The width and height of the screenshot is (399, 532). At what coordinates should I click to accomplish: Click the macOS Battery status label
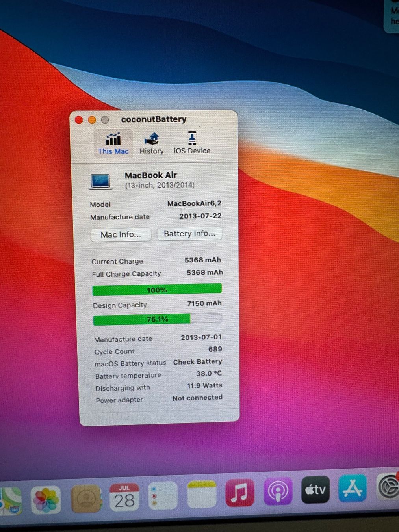[x=130, y=364]
